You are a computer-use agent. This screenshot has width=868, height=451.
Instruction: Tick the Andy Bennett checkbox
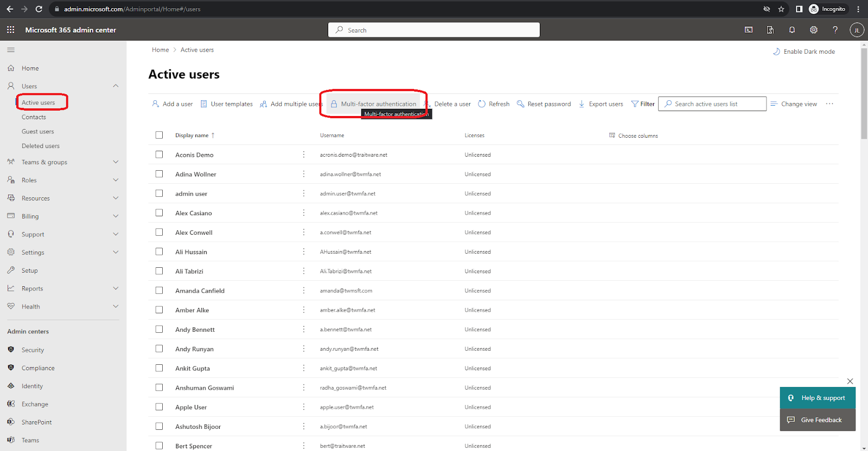[x=159, y=329]
